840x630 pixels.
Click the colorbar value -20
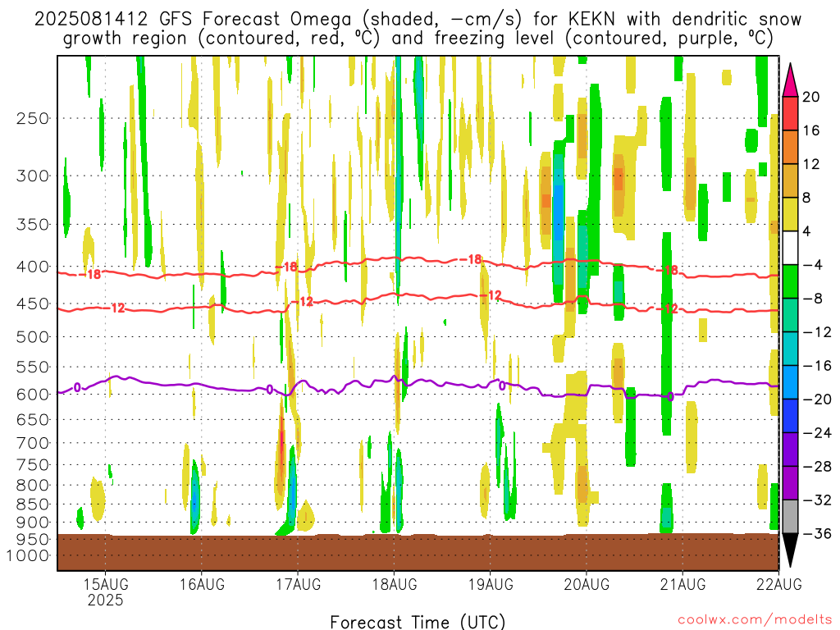click(x=817, y=399)
